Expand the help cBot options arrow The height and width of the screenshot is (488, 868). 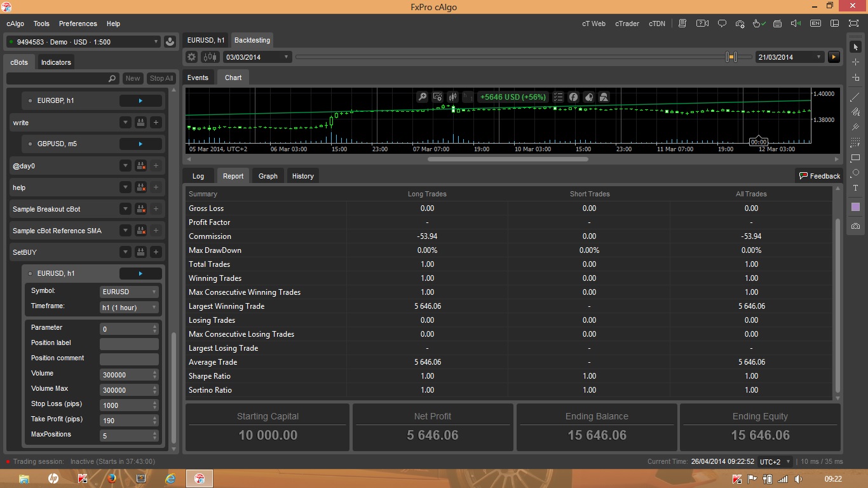[x=126, y=187]
